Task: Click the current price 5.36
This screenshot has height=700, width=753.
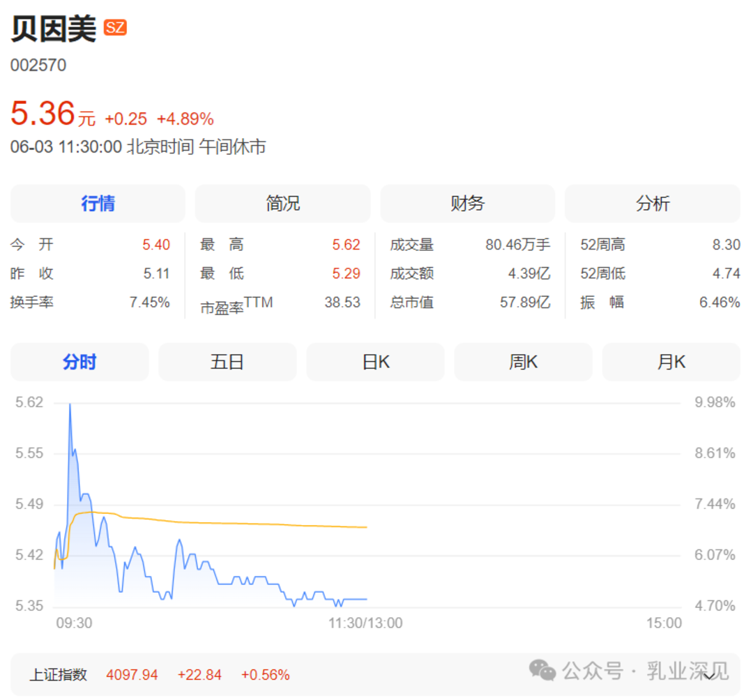Action: 43,114
